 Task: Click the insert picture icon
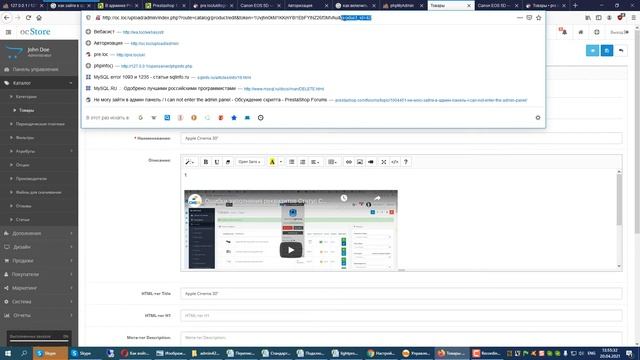pos(360,162)
